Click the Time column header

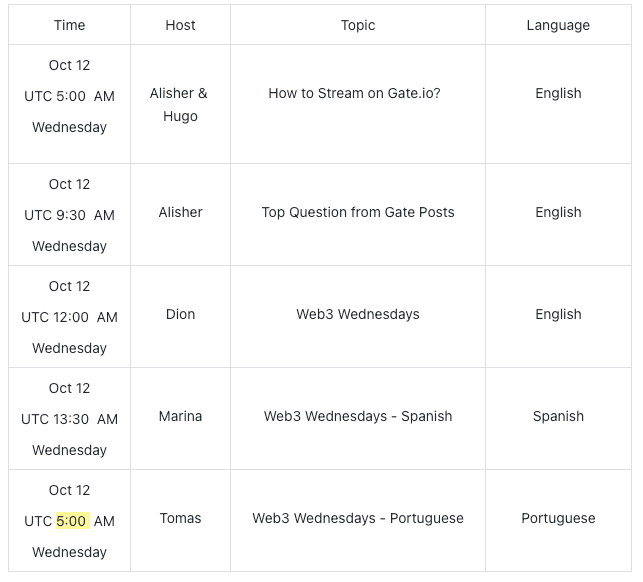tap(69, 25)
